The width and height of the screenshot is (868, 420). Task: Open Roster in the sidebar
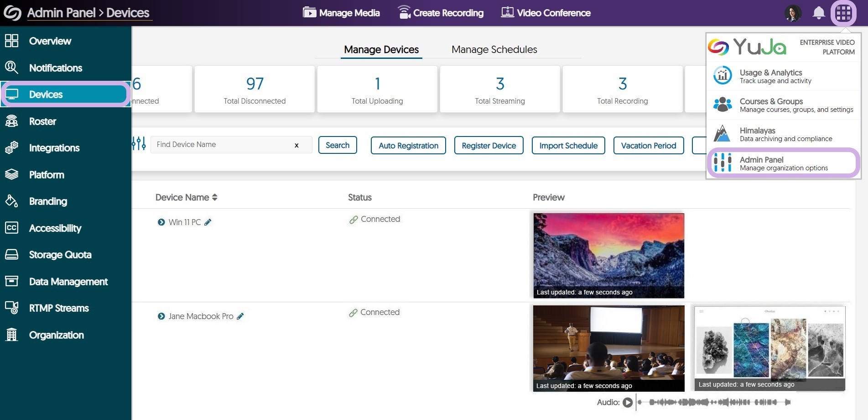click(42, 121)
